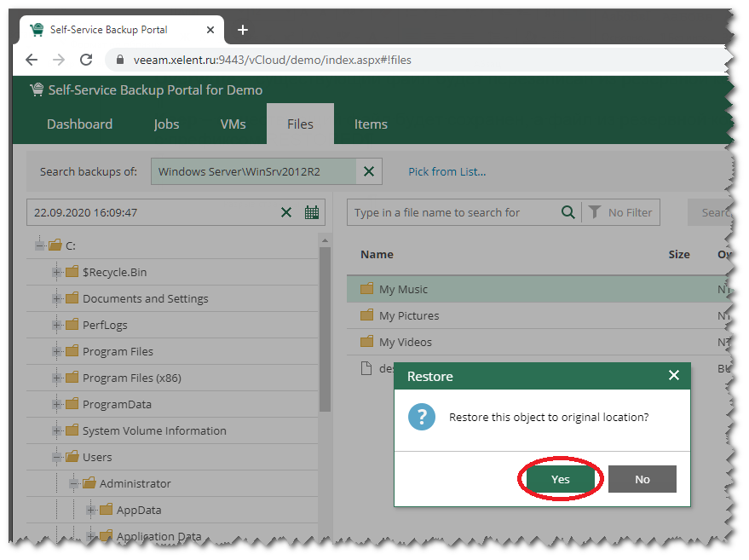This screenshot has height=560, width=749.
Task: Click the folder tree vertical scrollbar
Action: pos(325,329)
